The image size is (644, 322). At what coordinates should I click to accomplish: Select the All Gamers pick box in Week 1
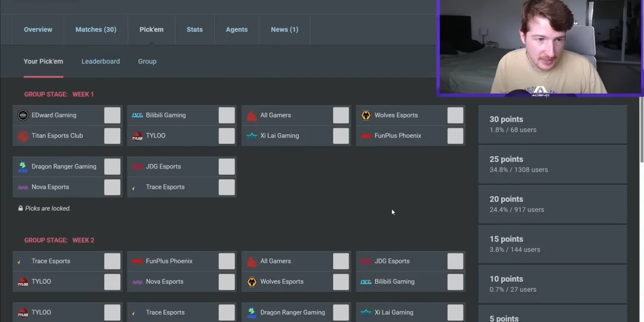point(341,115)
